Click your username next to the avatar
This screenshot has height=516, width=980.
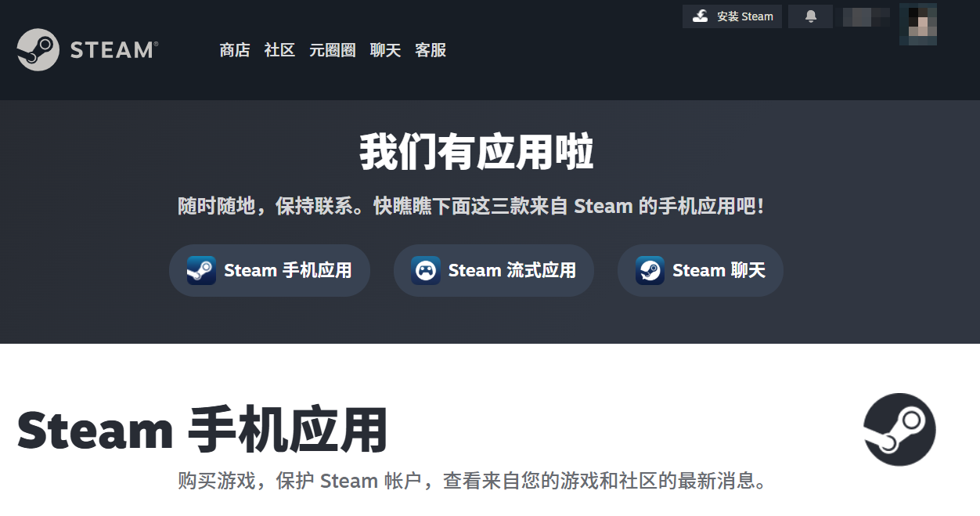pyautogui.click(x=865, y=17)
